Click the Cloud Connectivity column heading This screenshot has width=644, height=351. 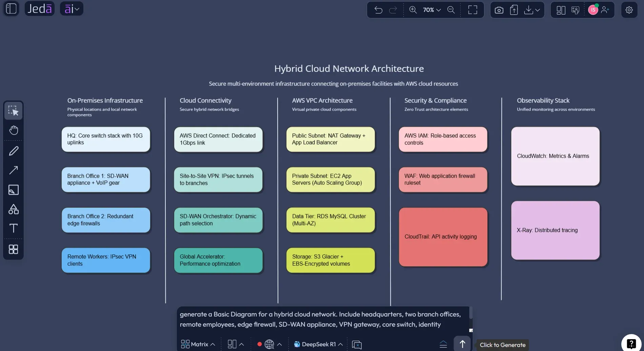click(x=205, y=101)
